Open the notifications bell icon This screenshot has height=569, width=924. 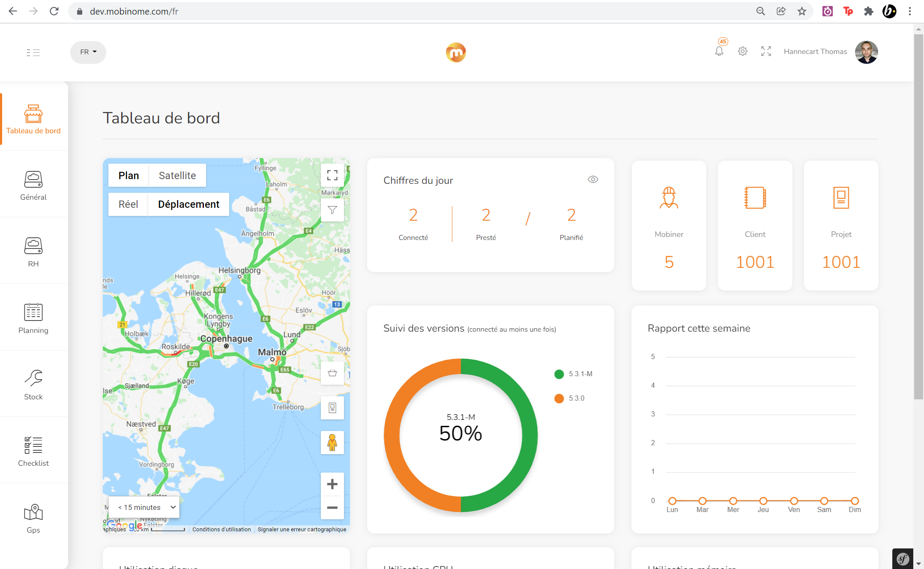tap(719, 52)
